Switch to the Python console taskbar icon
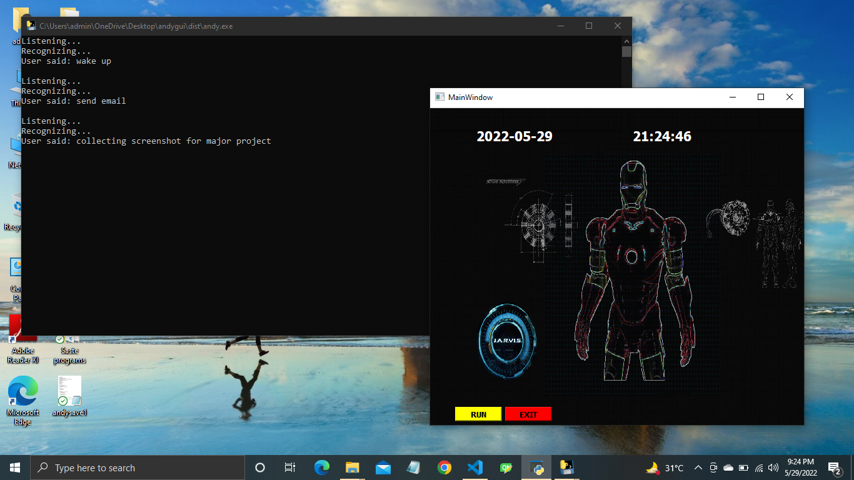This screenshot has height=480, width=854. [567, 467]
